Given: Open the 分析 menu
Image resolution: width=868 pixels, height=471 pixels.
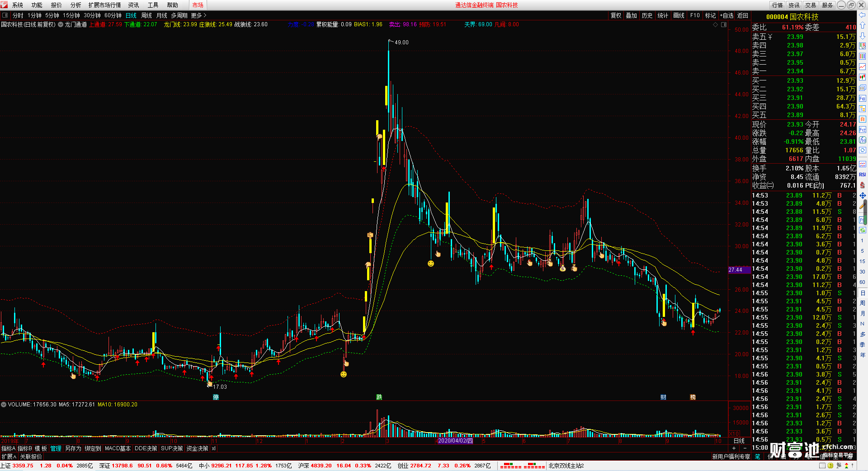Looking at the screenshot, I should click(76, 5).
